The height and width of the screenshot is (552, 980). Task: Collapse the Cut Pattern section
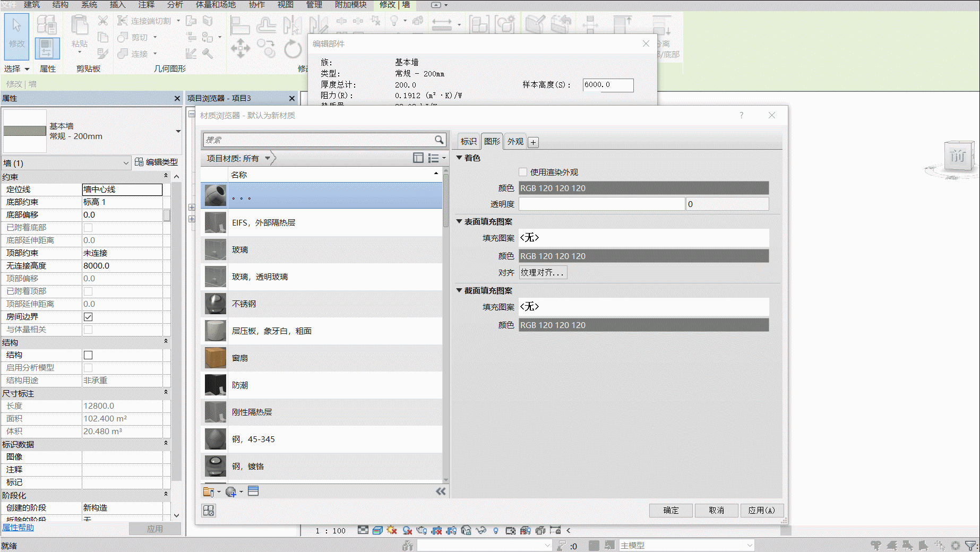click(459, 290)
